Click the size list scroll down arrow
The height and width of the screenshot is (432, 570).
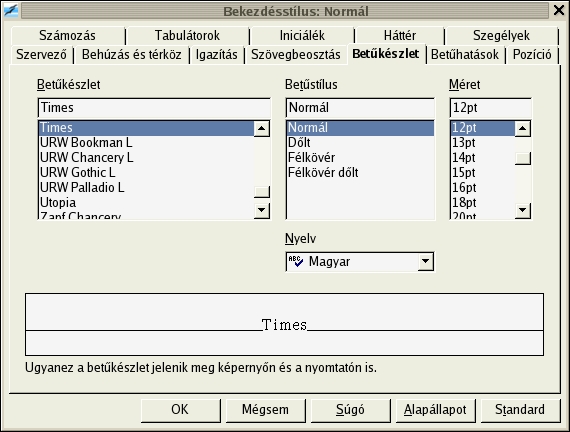click(523, 210)
